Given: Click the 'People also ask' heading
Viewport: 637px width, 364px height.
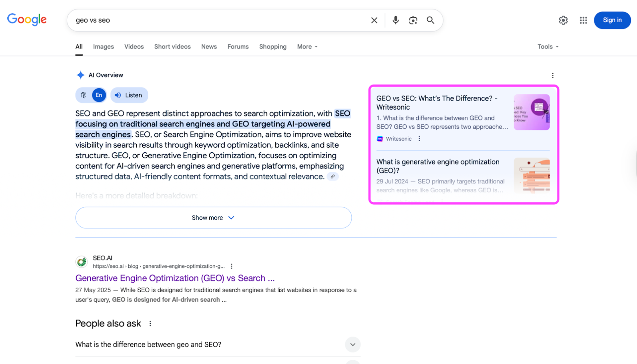Looking at the screenshot, I should point(108,324).
